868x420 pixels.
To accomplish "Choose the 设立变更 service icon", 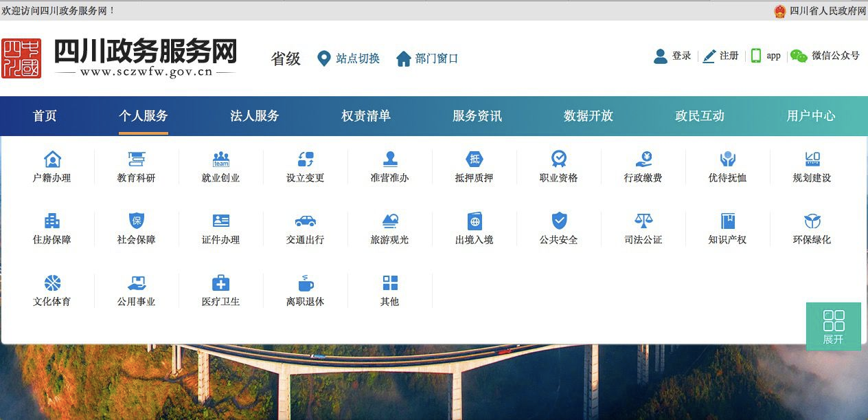I will click(306, 159).
